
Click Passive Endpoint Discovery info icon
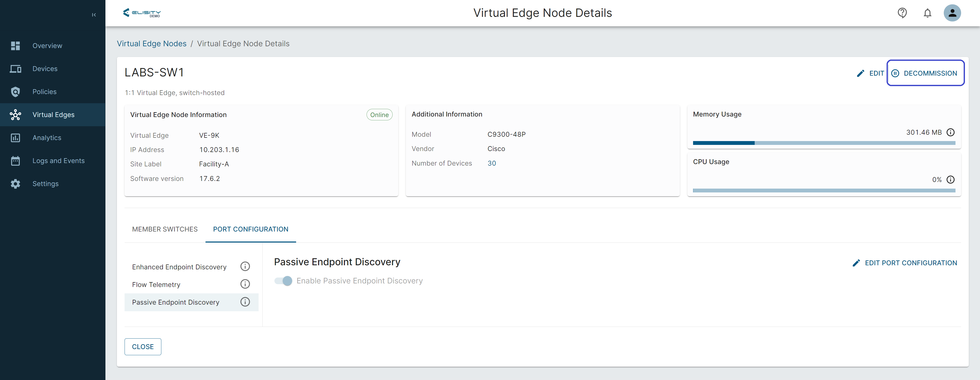click(245, 302)
